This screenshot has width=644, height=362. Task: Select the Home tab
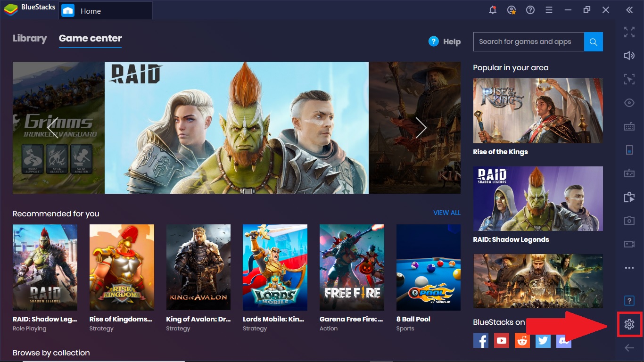click(106, 10)
